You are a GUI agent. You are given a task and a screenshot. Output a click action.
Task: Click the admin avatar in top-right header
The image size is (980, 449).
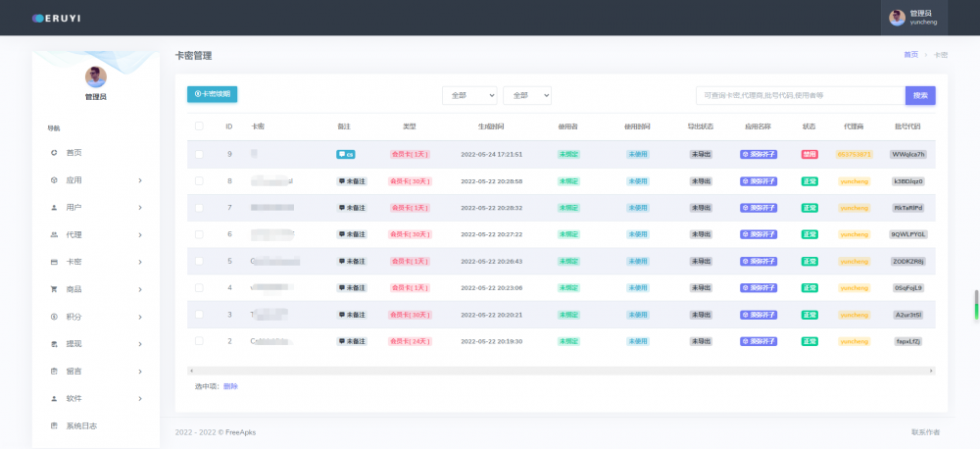pyautogui.click(x=896, y=18)
